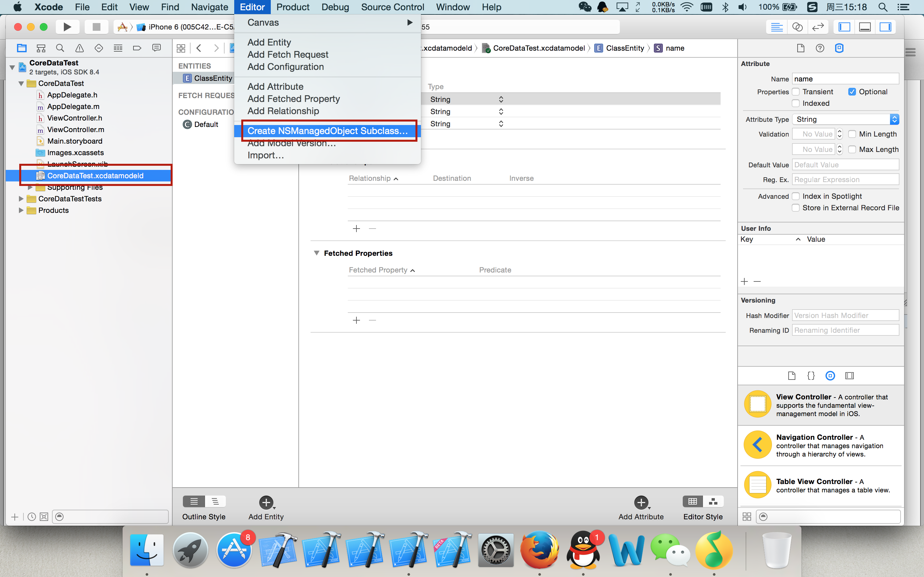
Task: Enter text in the Default Value input field
Action: [x=845, y=165]
